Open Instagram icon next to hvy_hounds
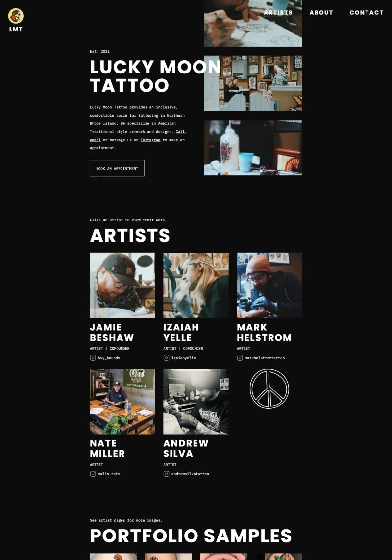 tap(93, 358)
